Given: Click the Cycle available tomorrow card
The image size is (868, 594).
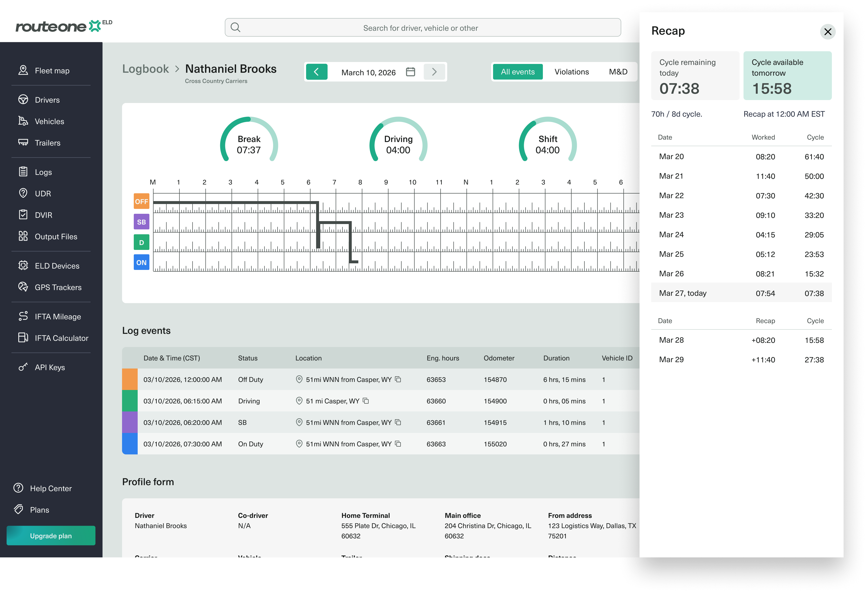Looking at the screenshot, I should coord(787,75).
